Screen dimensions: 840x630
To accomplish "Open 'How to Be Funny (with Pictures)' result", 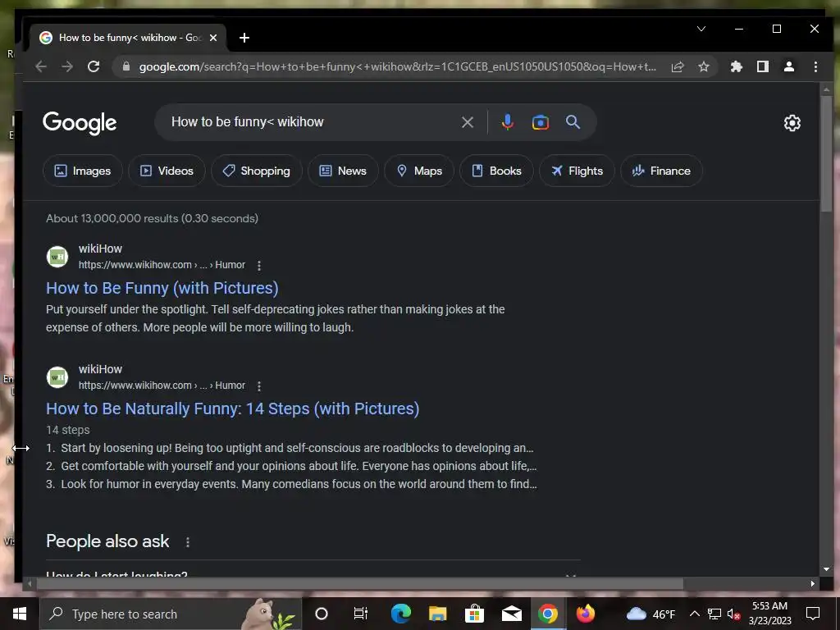I will coord(162,288).
